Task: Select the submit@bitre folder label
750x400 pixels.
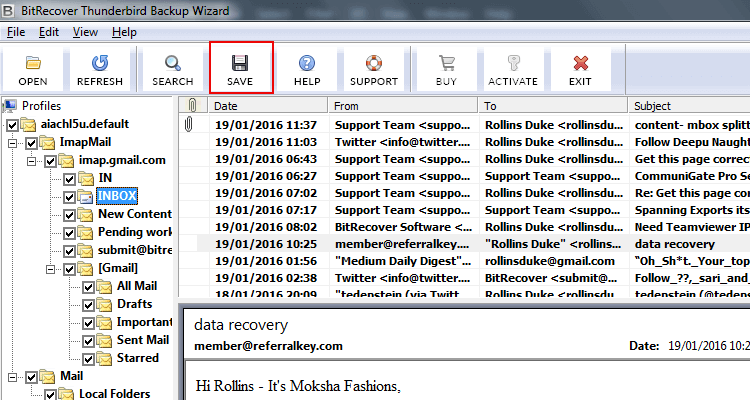Action: [x=135, y=250]
